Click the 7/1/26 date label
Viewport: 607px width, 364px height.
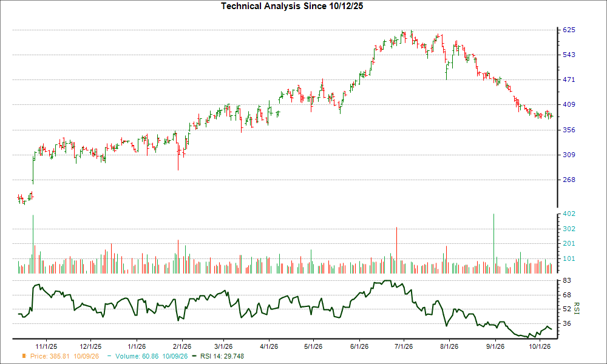(404, 346)
